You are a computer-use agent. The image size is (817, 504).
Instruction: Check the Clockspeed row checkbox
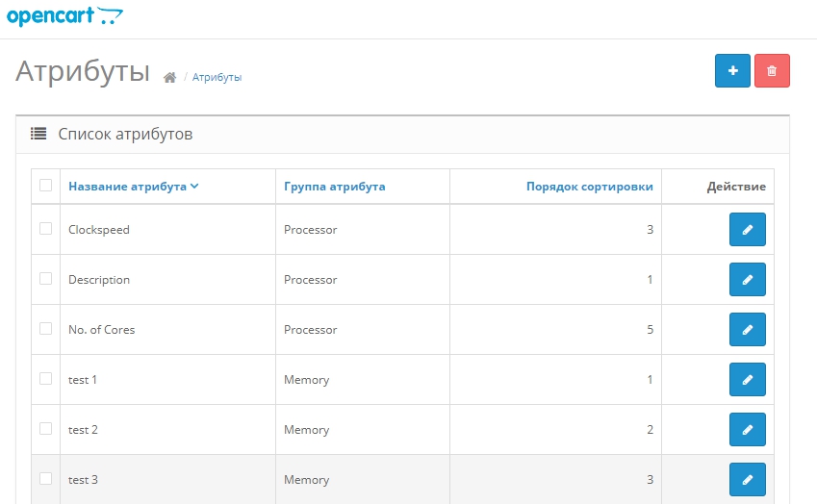(45, 229)
